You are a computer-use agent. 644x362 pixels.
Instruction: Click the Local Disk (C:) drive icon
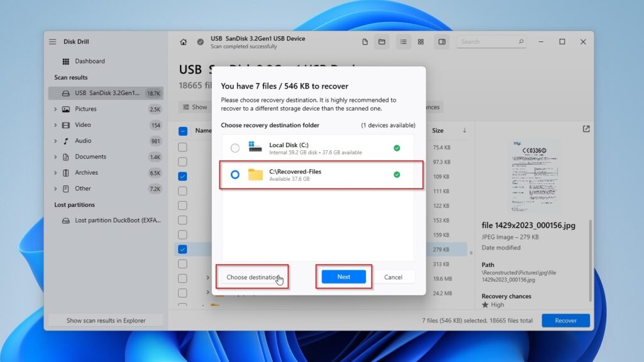[255, 147]
